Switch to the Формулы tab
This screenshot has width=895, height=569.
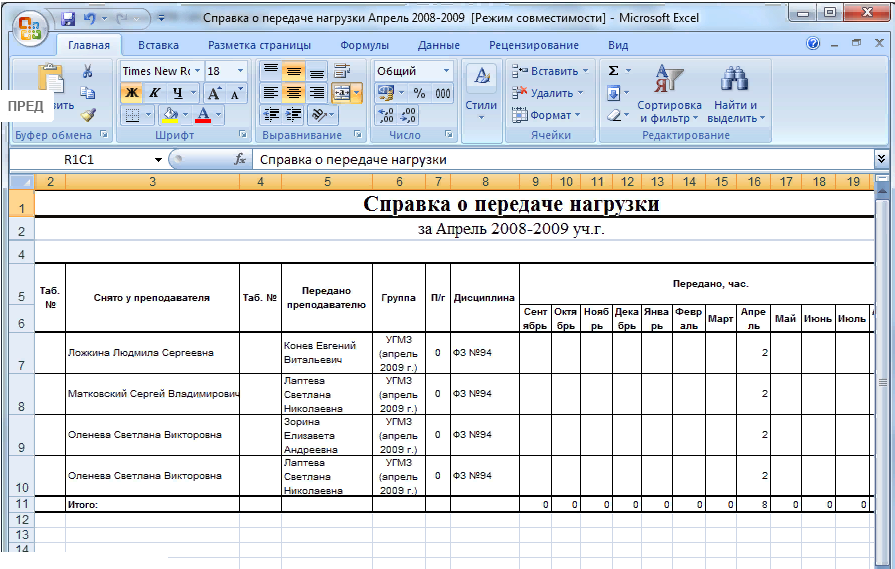tap(364, 45)
